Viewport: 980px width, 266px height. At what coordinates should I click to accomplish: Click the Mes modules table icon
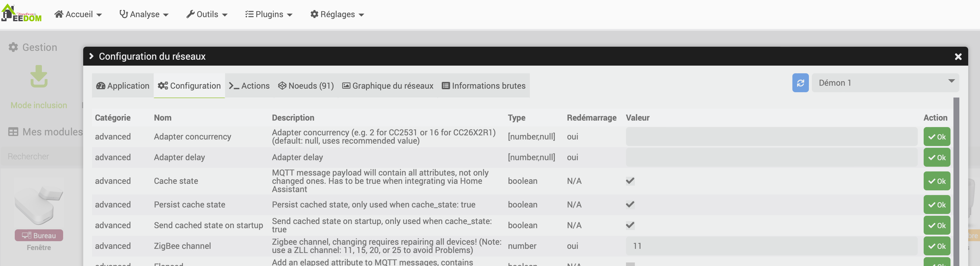point(13,132)
